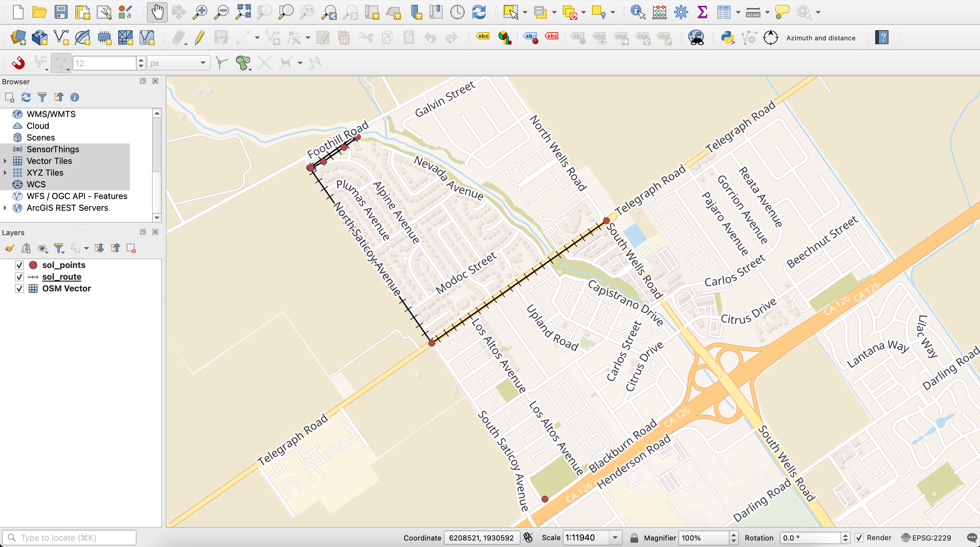Click the Coordinate input field
This screenshot has width=980, height=547.
click(x=481, y=538)
